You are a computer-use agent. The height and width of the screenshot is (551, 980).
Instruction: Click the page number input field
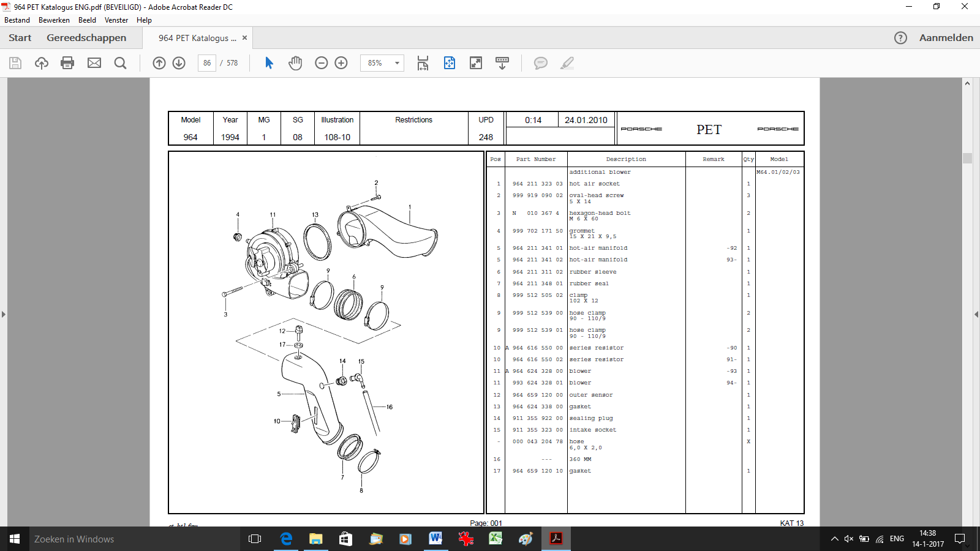click(x=207, y=63)
